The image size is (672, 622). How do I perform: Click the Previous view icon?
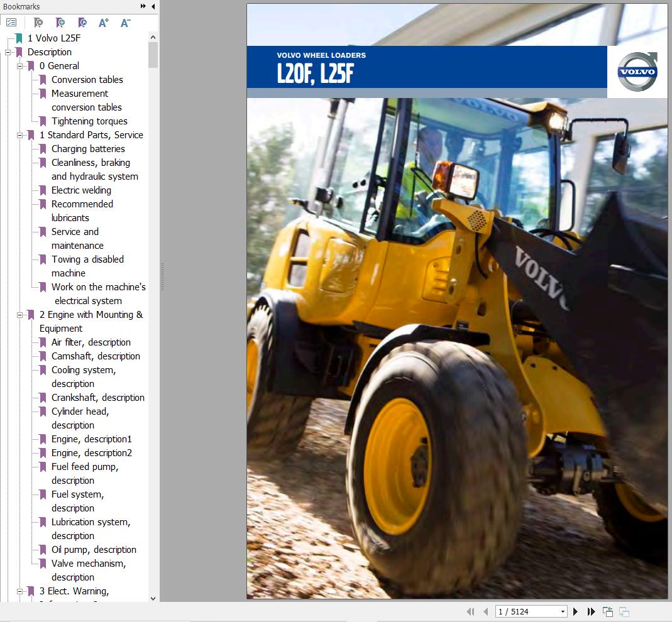tap(607, 611)
